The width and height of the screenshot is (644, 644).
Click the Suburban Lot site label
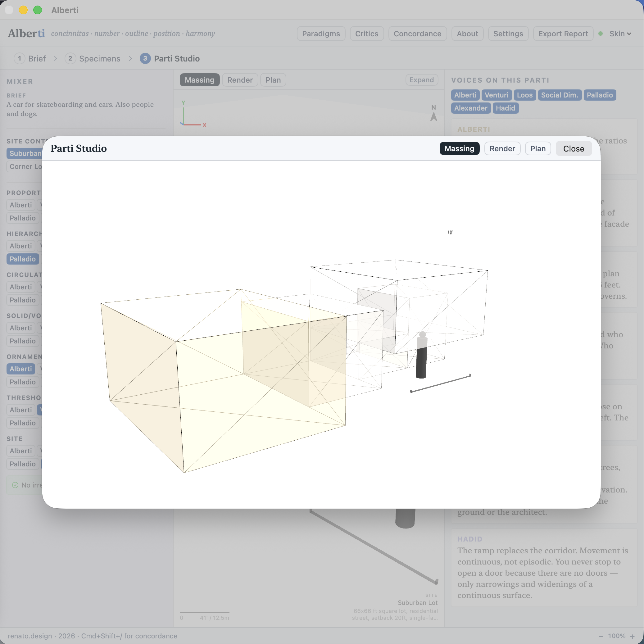417,603
